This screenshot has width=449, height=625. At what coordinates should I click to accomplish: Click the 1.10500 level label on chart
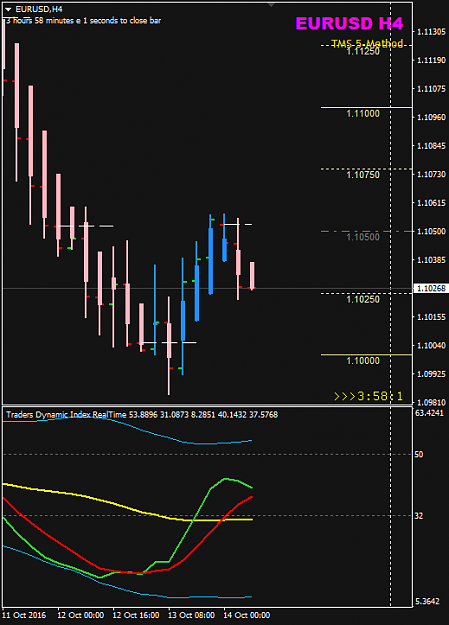tap(363, 237)
